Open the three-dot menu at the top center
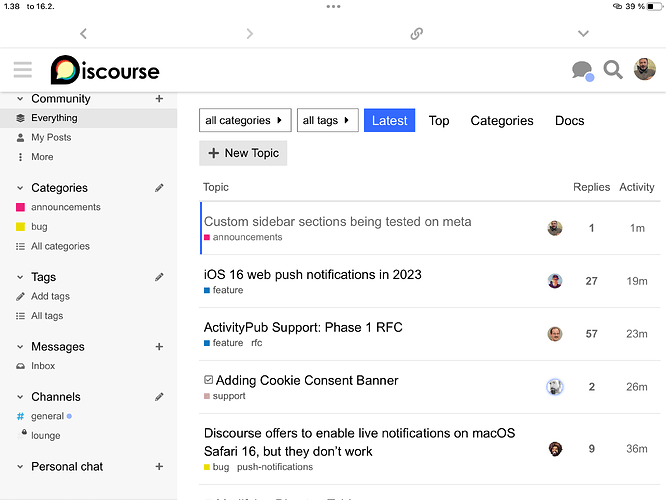This screenshot has width=666, height=500. coord(333,6)
